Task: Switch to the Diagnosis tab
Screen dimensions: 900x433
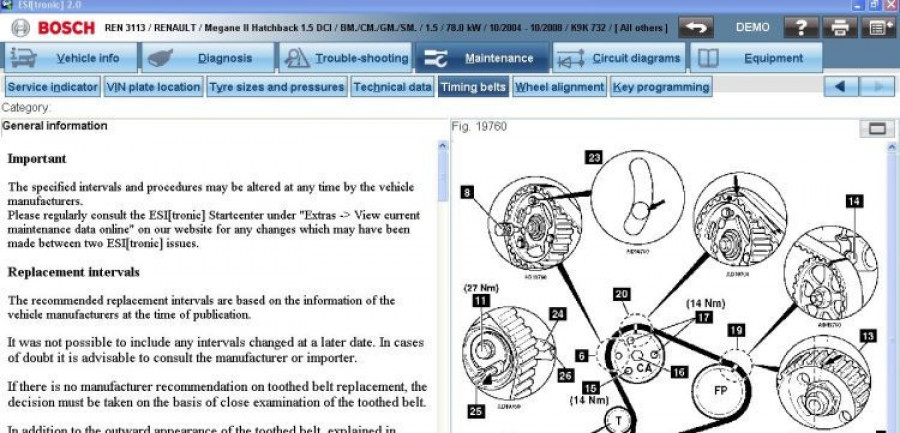Action: [x=208, y=58]
